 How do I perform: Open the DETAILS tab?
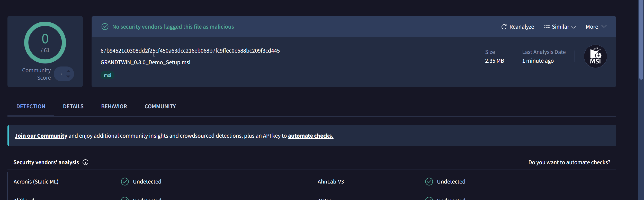pyautogui.click(x=73, y=106)
